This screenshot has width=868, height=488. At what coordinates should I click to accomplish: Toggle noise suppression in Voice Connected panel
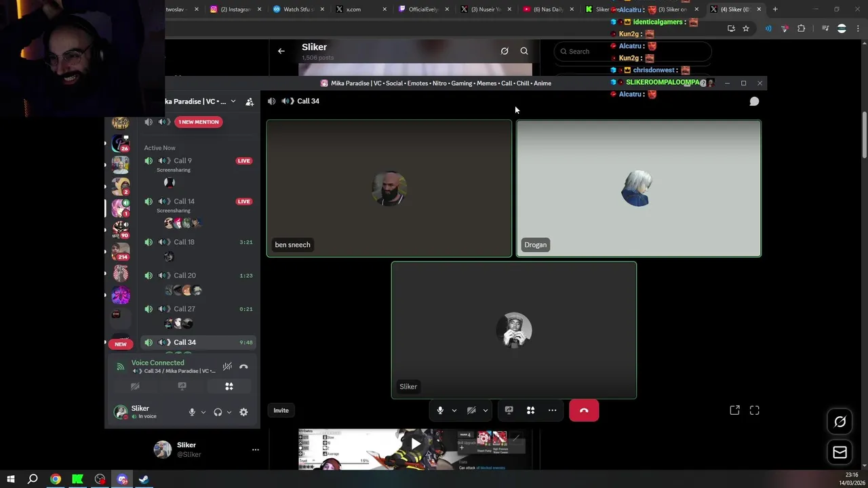point(227,367)
